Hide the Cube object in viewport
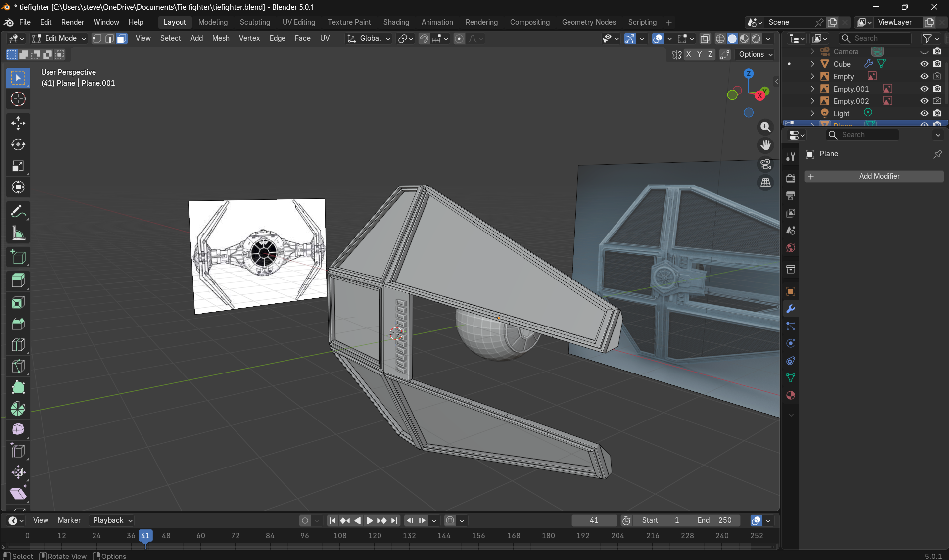The image size is (949, 560). pos(924,64)
